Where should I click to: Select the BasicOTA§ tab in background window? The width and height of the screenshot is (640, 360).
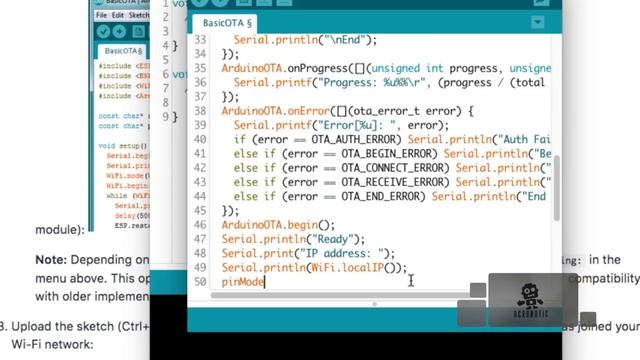(x=122, y=51)
